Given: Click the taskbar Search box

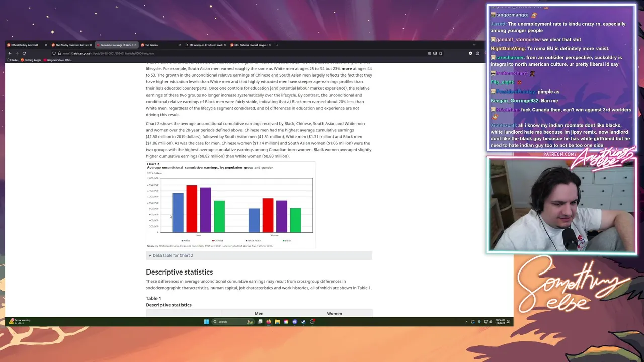Looking at the screenshot, I should [x=233, y=322].
